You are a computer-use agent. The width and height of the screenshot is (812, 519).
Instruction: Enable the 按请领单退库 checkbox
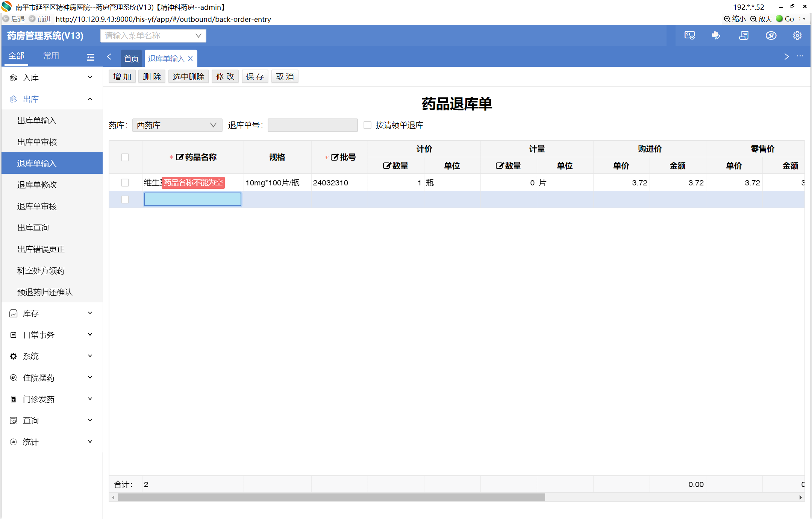tap(367, 125)
